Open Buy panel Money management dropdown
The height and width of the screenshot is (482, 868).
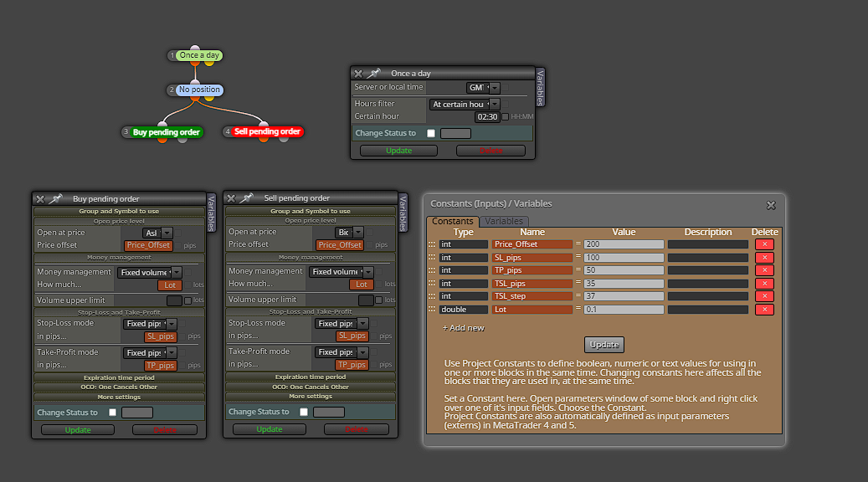pos(150,272)
